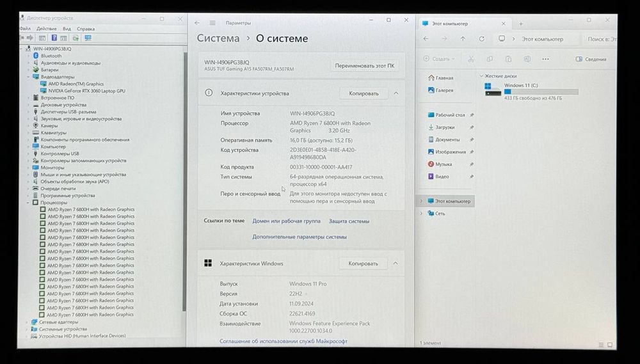Open the hamburger navigation menu in Settings

212,23
